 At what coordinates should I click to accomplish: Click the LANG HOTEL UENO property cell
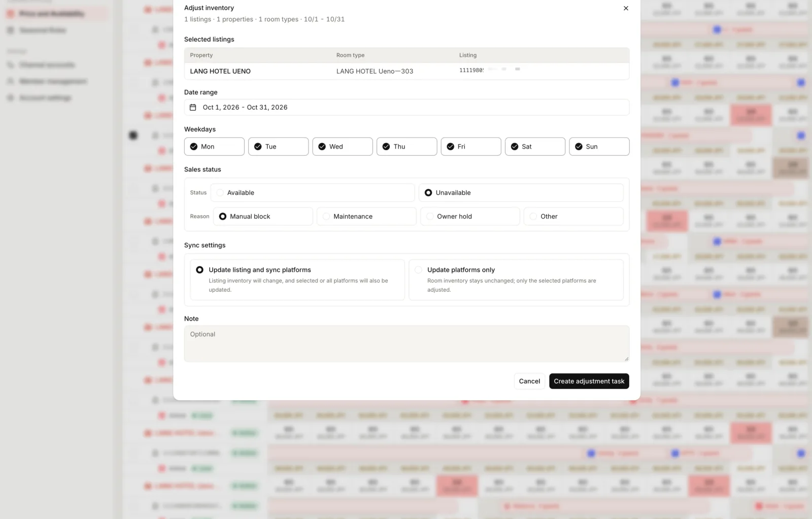click(220, 72)
